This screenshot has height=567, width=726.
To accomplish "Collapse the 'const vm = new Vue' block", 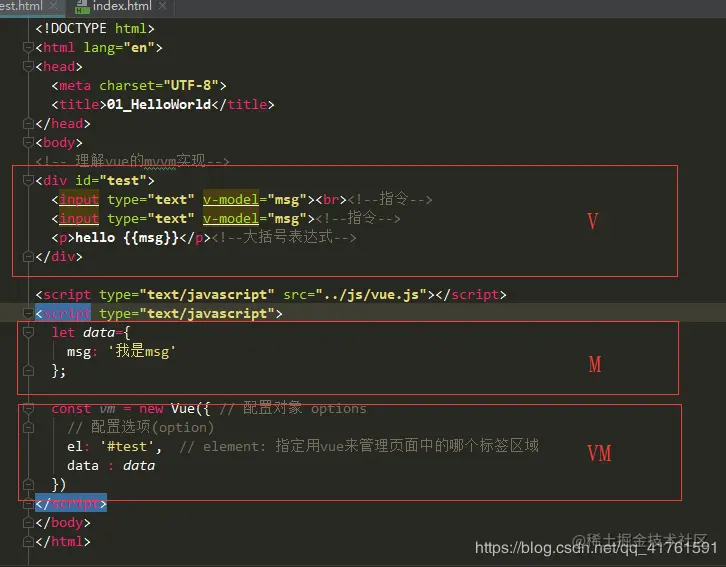I will click(x=28, y=409).
